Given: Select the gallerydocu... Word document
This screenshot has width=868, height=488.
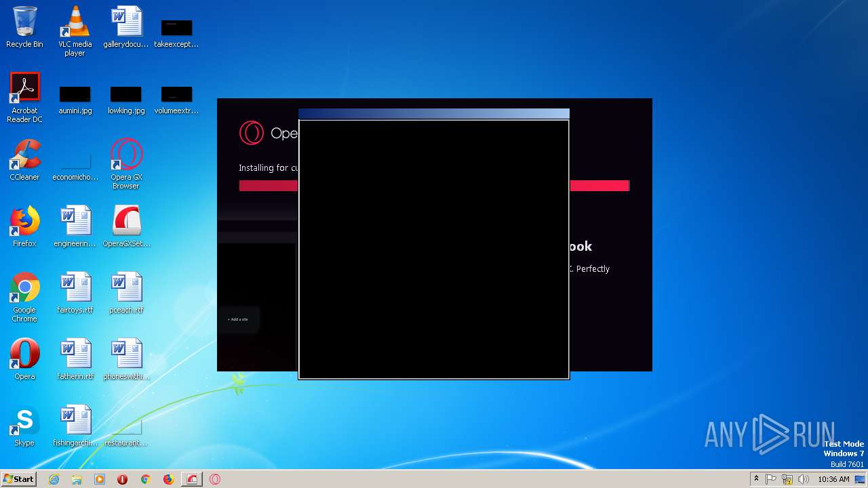Looking at the screenshot, I should (x=126, y=27).
